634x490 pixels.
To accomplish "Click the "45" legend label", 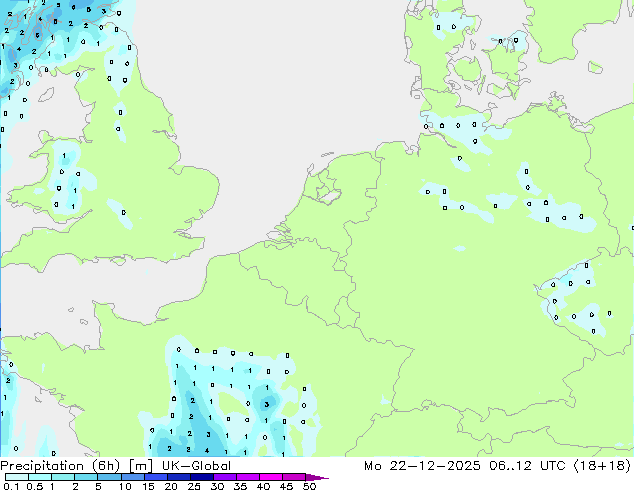I will click(x=287, y=486).
